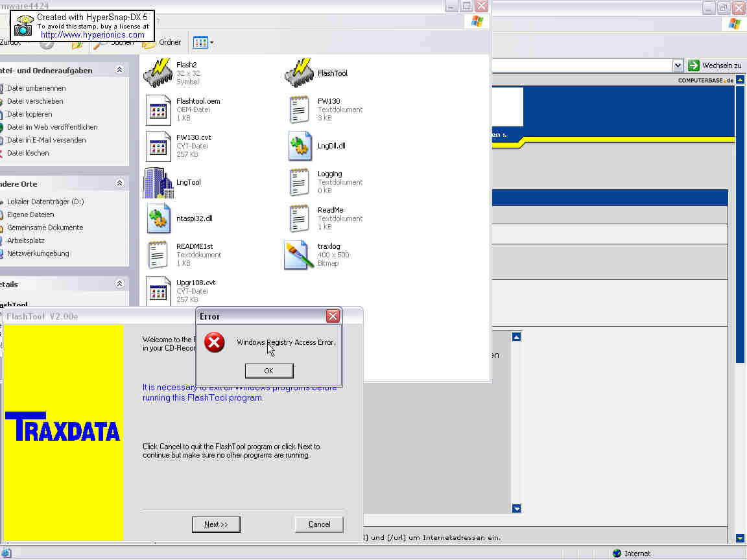Click the Wechseln zu go button

coord(715,65)
